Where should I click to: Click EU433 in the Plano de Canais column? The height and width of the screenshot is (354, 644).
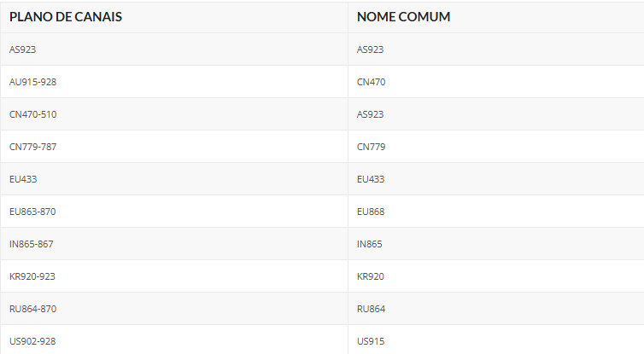pyautogui.click(x=23, y=179)
